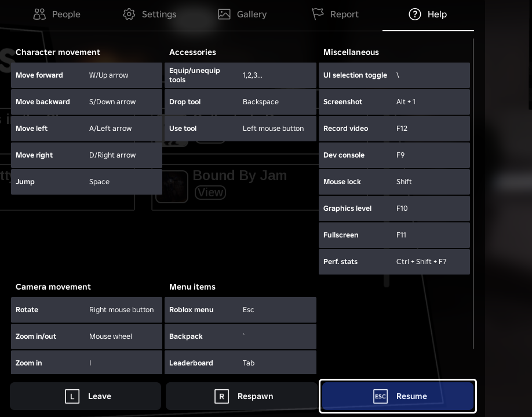Click the 'Tab' key binding
Image resolution: width=532 pixels, height=417 pixels.
249,363
